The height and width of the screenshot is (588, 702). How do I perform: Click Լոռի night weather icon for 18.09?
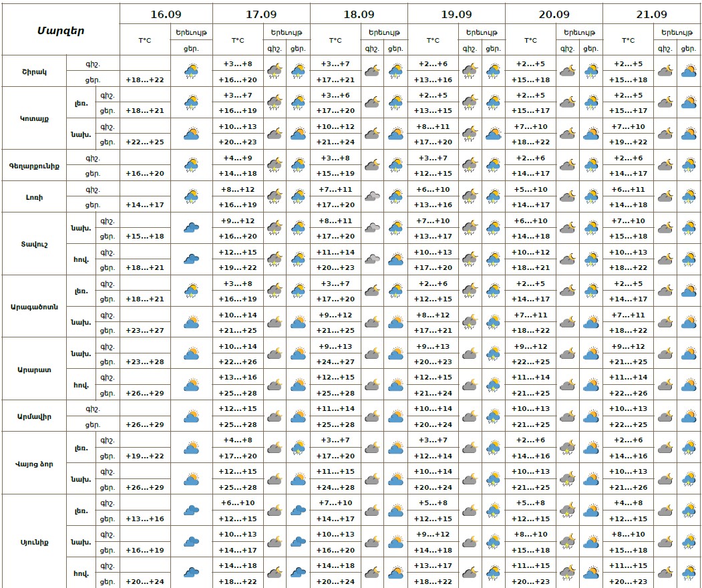372,196
